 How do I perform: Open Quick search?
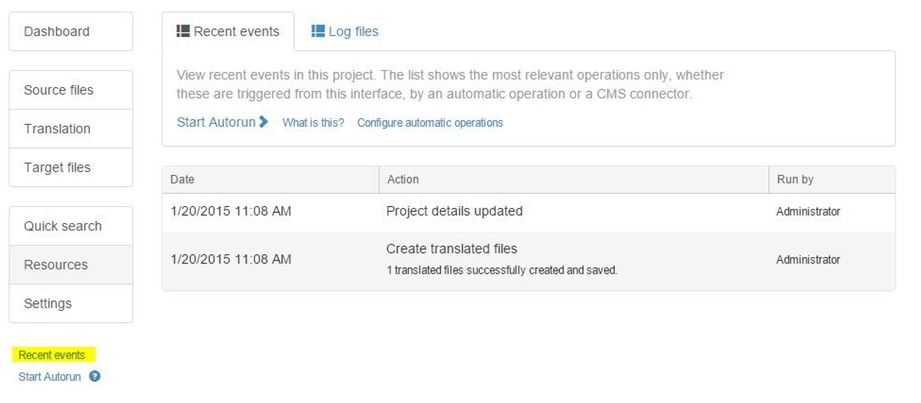pyautogui.click(x=70, y=226)
